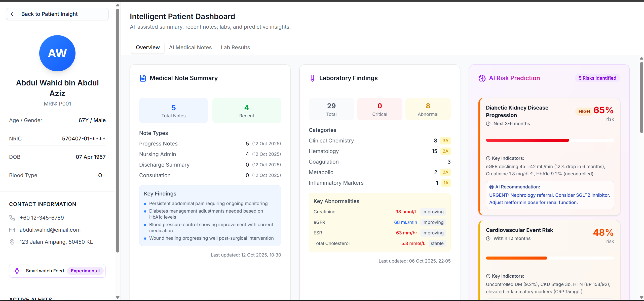Screen dimensions: 644x301
Task: Click clock icon next to Within 12 months
Action: pyautogui.click(x=488, y=238)
